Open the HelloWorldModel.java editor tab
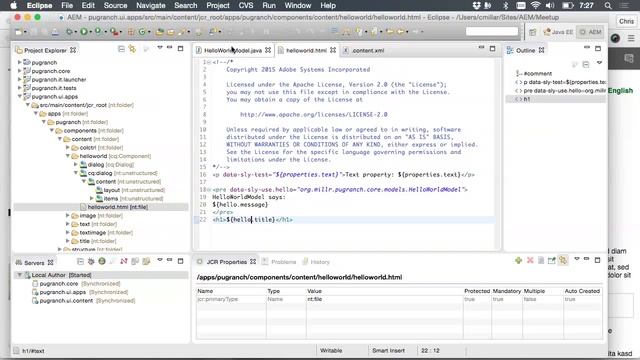 coord(233,50)
